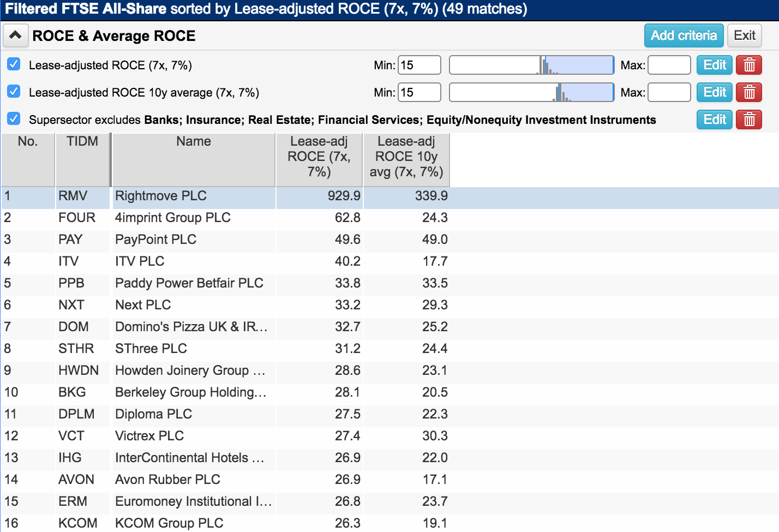Viewport: 779px width, 532px height.
Task: Click Domino's Pizza UK & IR... entry
Action: [191, 327]
